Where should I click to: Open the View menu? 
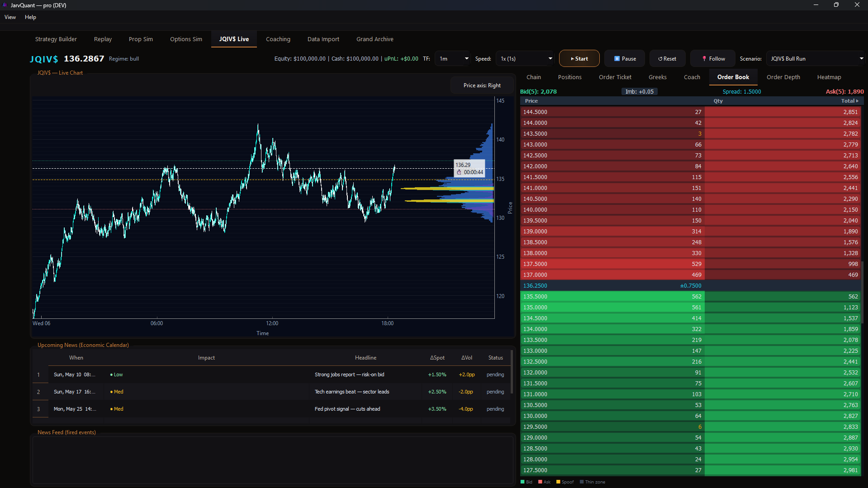tap(10, 17)
